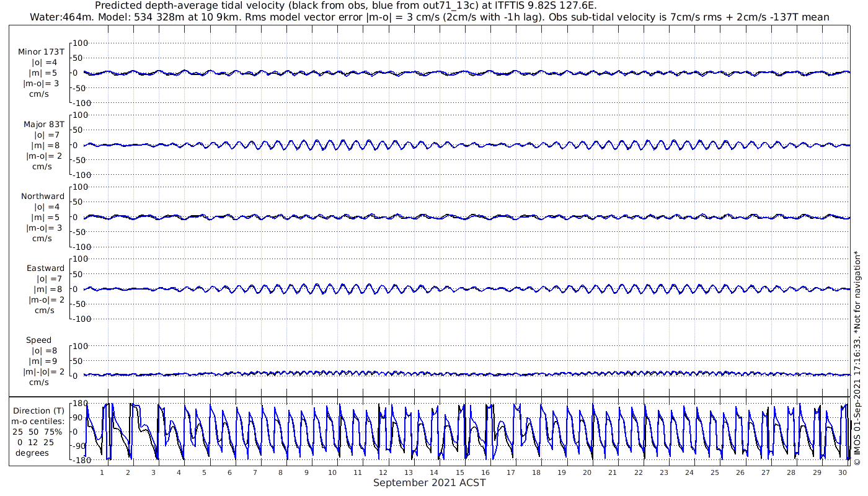The height and width of the screenshot is (496, 868).
Task: Click day 5 on the September date axis
Action: point(204,472)
